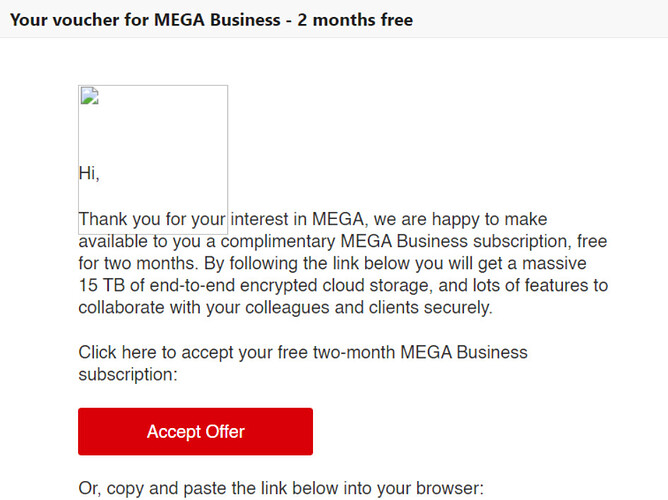
Task: Click the Accept Offer red button
Action: 196,431
